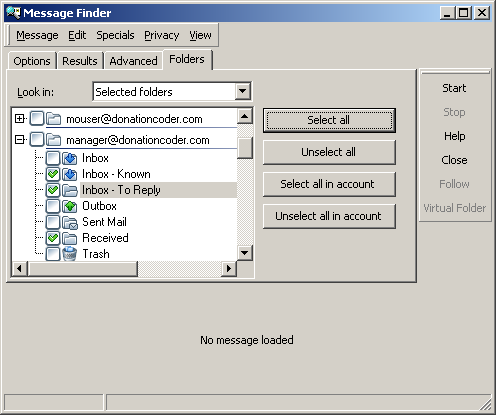Click the Inbox - Known folder icon
The height and width of the screenshot is (415, 496).
[x=70, y=174]
